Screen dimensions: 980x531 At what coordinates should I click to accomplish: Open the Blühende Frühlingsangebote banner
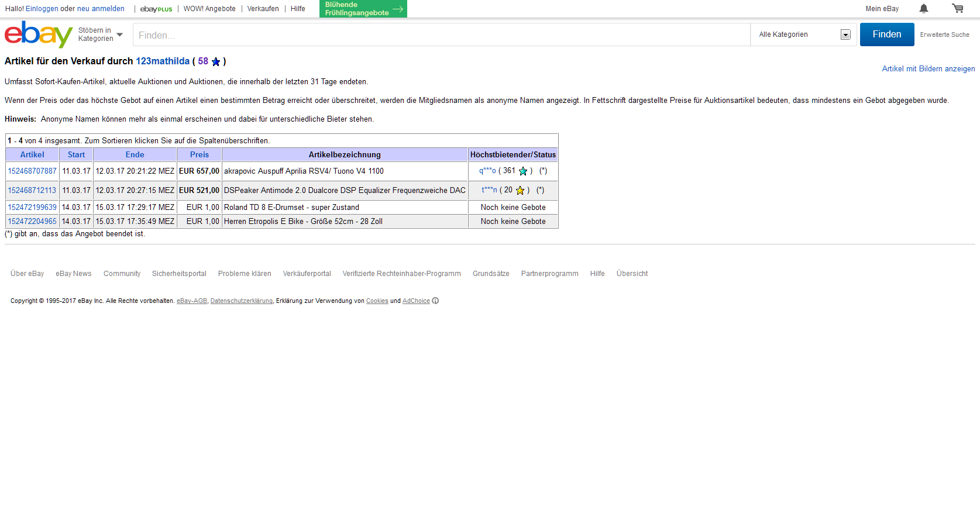click(363, 9)
